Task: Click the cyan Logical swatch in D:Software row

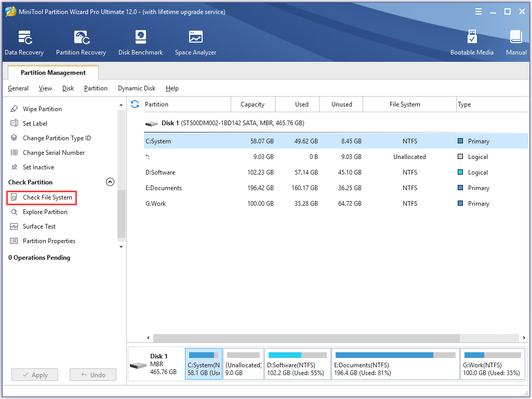Action: [x=460, y=172]
